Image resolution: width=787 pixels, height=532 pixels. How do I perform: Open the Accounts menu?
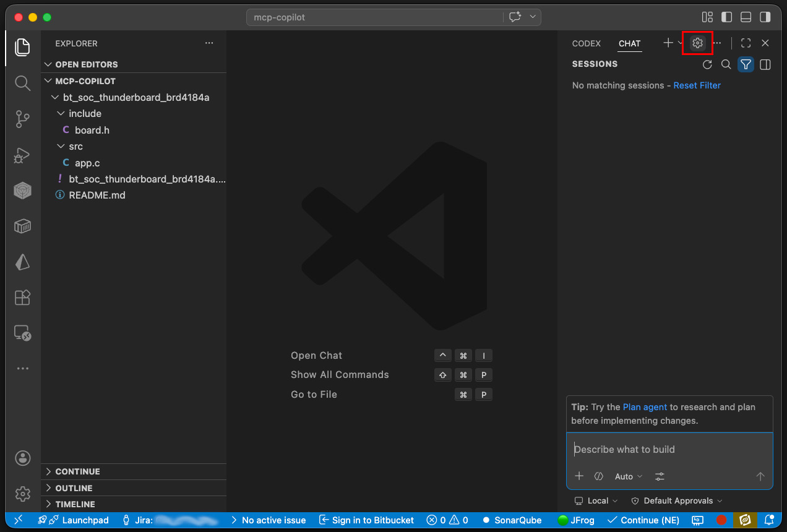(x=23, y=458)
